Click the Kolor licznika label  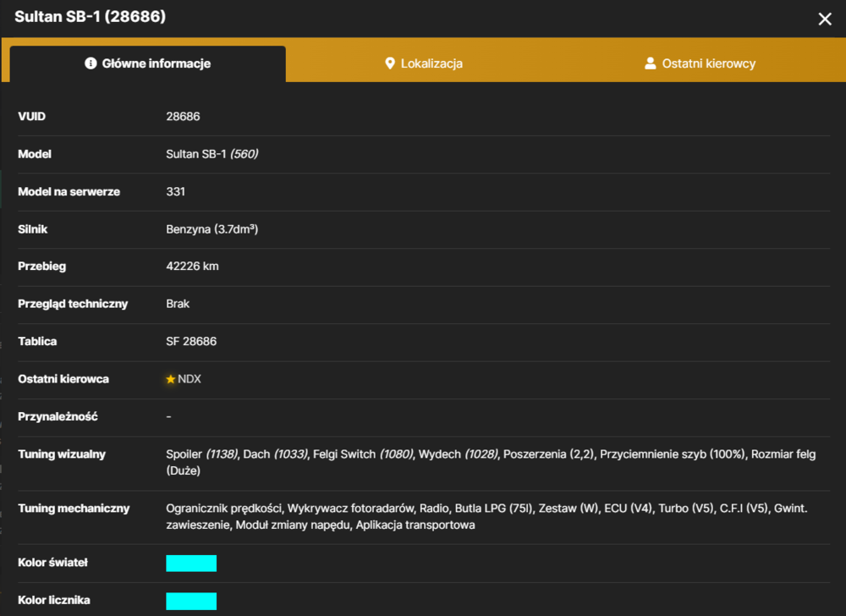[x=54, y=601]
